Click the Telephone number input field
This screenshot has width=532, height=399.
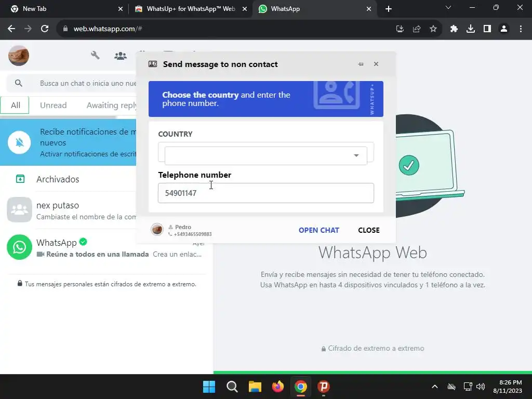(266, 193)
